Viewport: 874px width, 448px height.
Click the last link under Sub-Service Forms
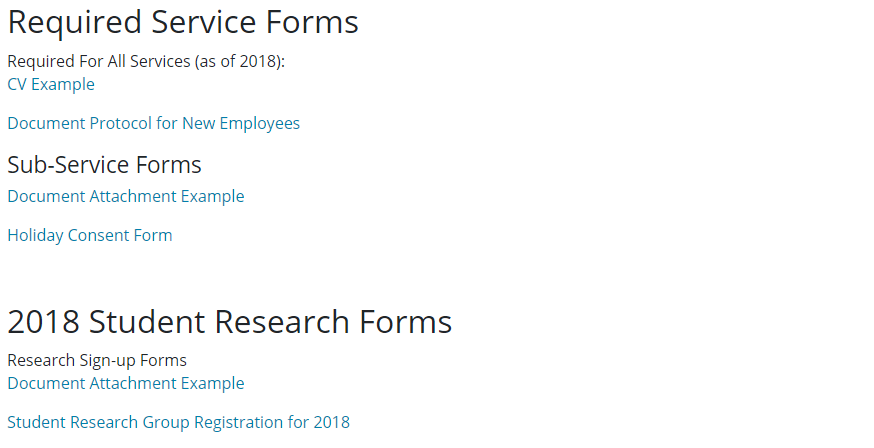pos(90,236)
